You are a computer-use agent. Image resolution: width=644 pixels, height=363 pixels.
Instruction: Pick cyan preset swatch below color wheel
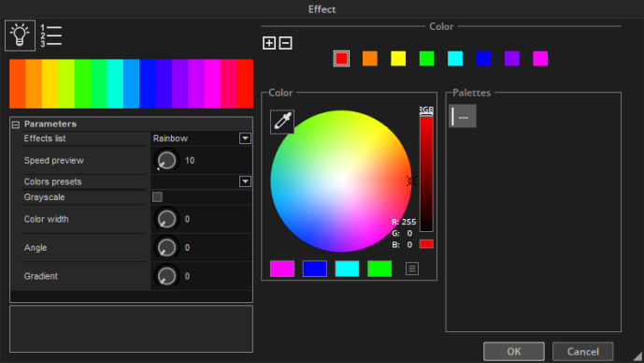click(347, 269)
